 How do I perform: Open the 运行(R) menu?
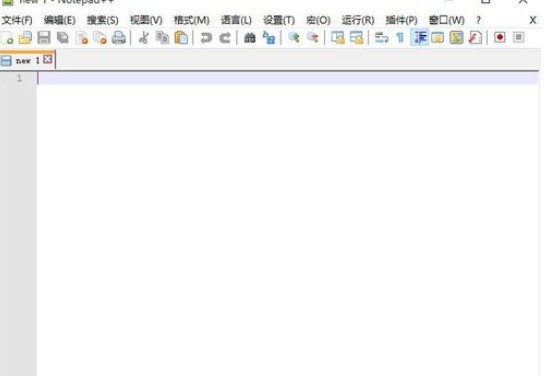[358, 20]
